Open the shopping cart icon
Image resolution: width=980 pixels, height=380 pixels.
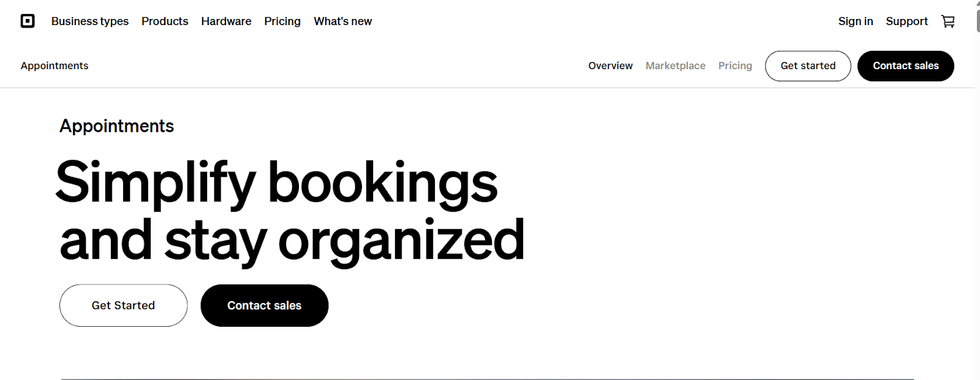point(948,21)
